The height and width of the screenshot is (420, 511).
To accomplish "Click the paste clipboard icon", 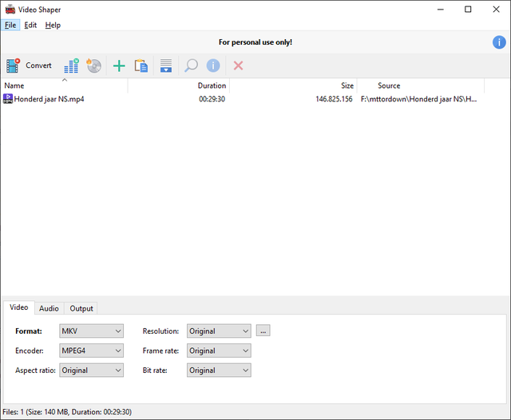I will (x=141, y=65).
